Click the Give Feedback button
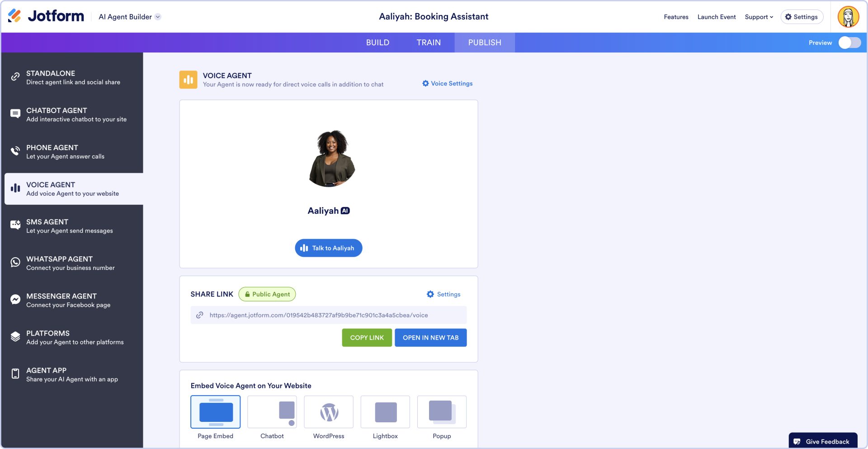Image resolution: width=868 pixels, height=449 pixels. (823, 441)
